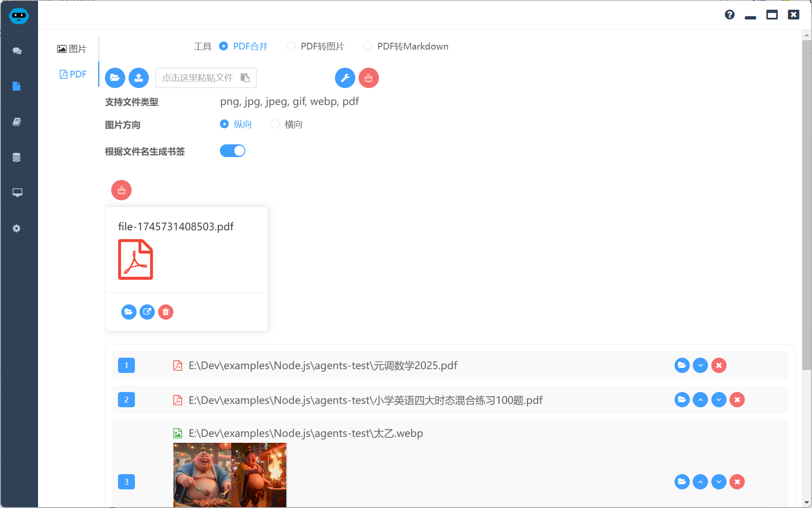This screenshot has width=812, height=508.
Task: Open database section in sidebar
Action: click(x=17, y=157)
